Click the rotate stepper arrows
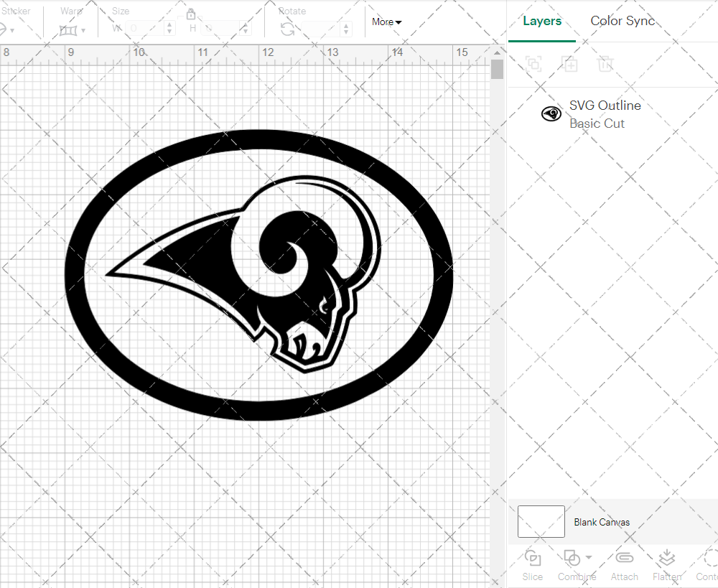718x588 pixels. (x=346, y=29)
